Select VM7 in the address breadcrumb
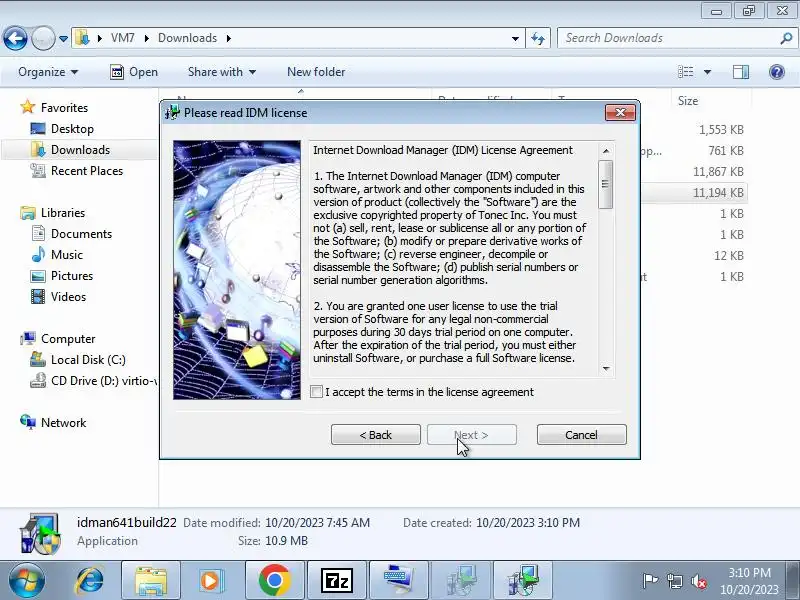Viewport: 800px width, 600px height. coord(122,38)
